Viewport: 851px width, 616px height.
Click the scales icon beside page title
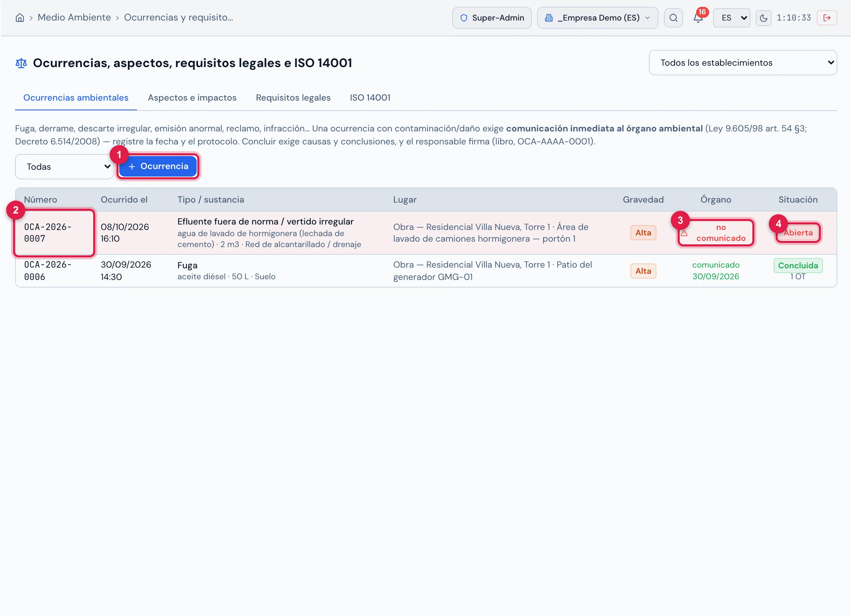[x=21, y=63]
